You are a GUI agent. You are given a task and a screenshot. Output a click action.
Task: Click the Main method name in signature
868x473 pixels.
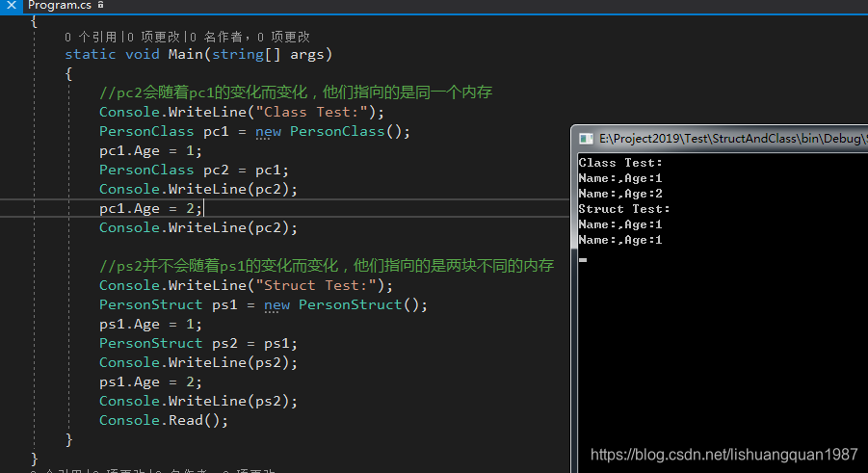[x=185, y=54]
